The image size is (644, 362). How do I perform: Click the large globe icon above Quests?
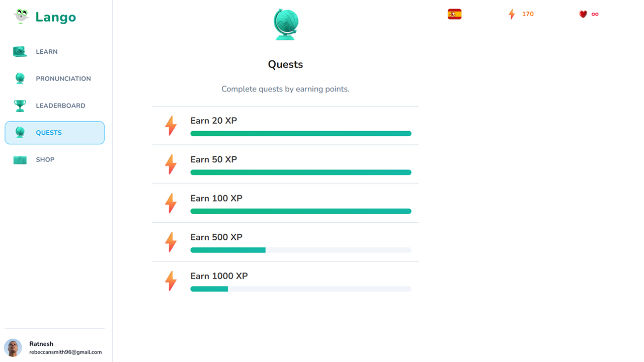point(286,24)
